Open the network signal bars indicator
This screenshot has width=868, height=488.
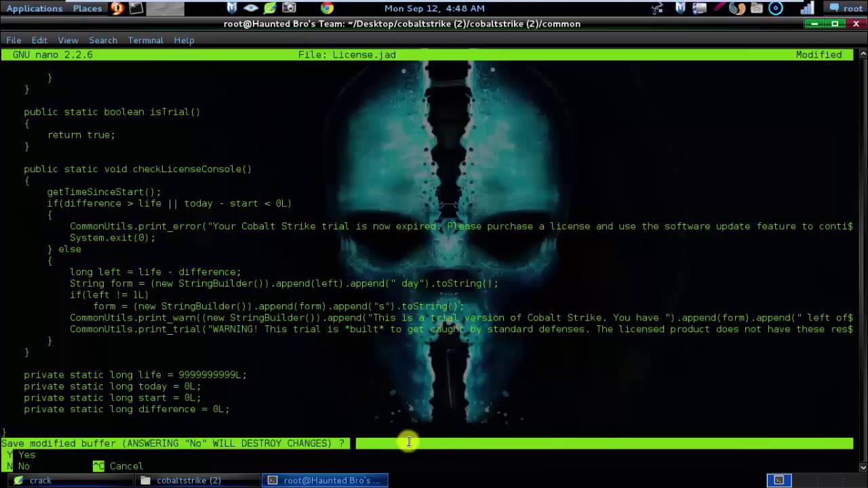(807, 8)
